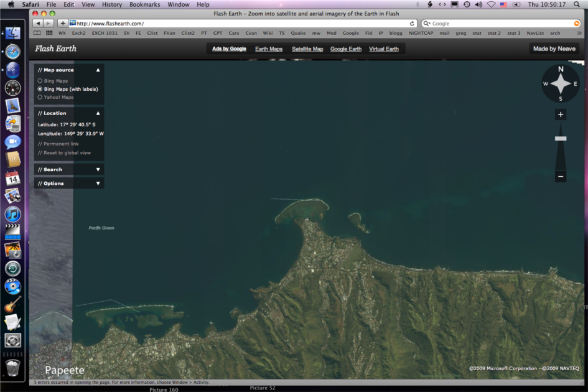Click the Permanent link option
The width and height of the screenshot is (588, 392).
click(61, 144)
